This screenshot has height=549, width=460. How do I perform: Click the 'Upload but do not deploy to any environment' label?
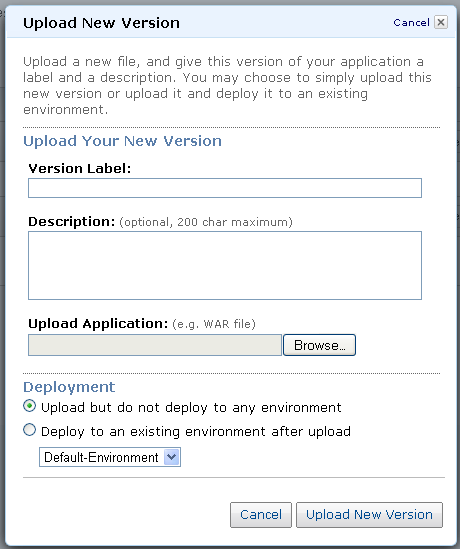[x=191, y=408]
